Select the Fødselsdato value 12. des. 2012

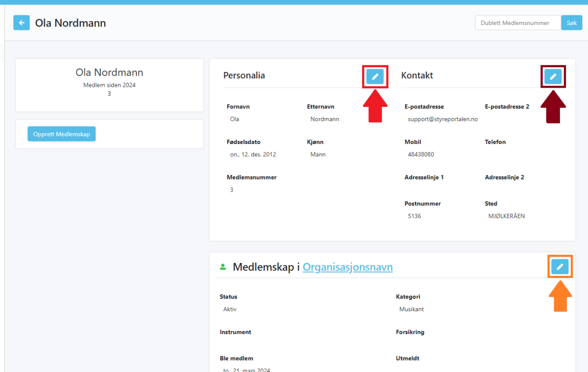coord(253,154)
